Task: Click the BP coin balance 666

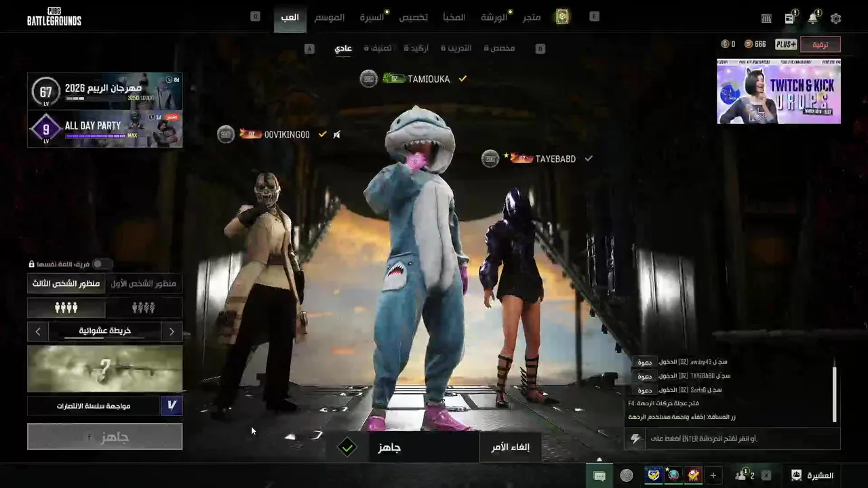Action: [755, 44]
